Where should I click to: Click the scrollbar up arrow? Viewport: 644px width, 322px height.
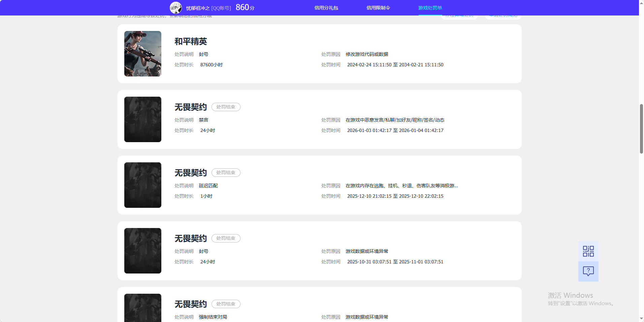tap(641, 3)
